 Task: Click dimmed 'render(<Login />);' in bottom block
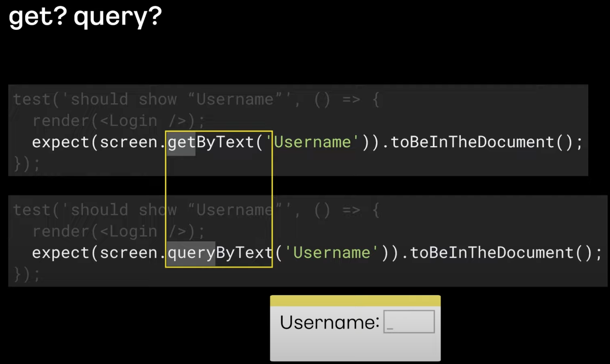119,232
